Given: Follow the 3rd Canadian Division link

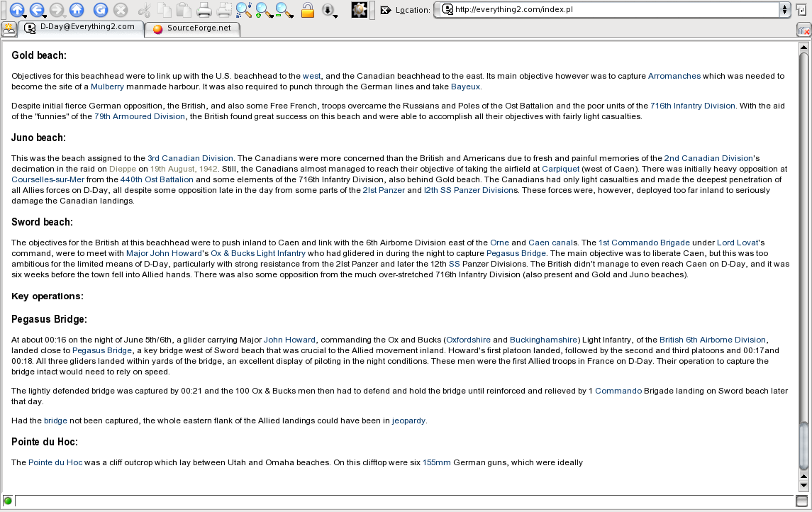Looking at the screenshot, I should point(190,158).
